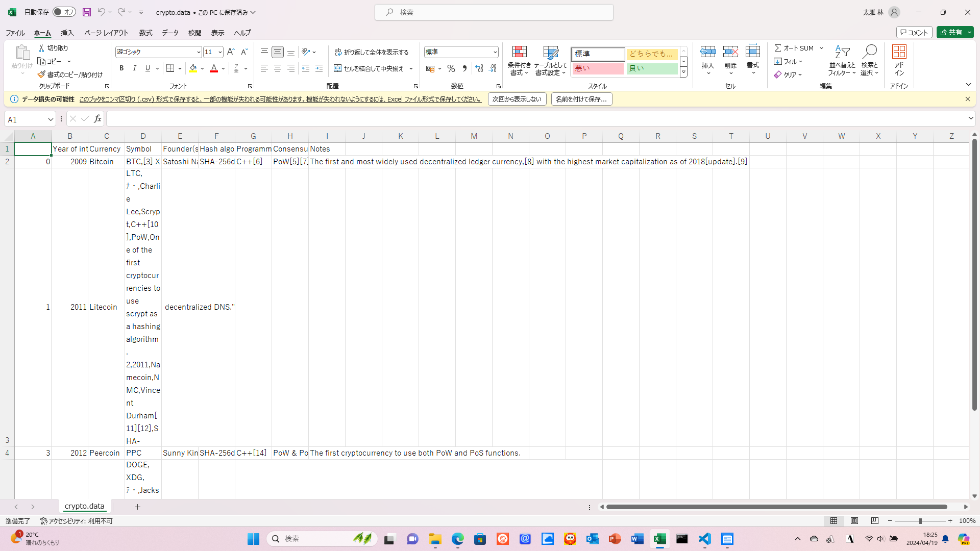Screen dimensions: 980x551
Task: Click the Save As button in warning bar
Action: (x=581, y=99)
